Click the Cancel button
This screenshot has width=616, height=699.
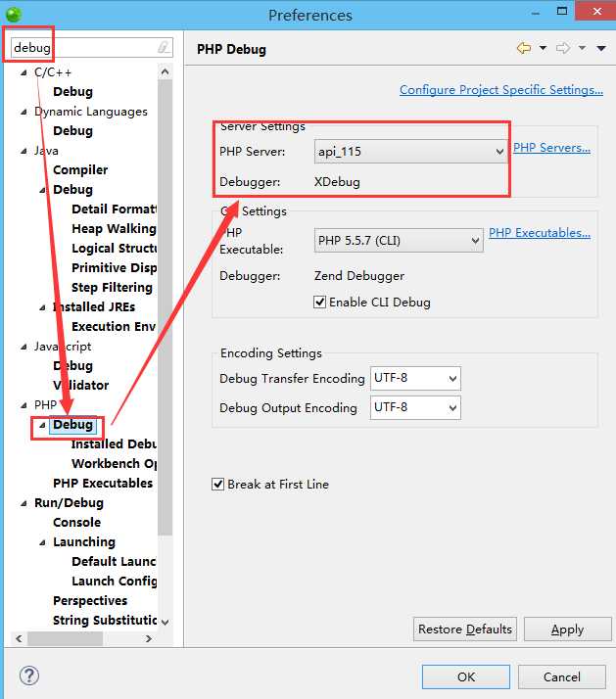point(561,676)
